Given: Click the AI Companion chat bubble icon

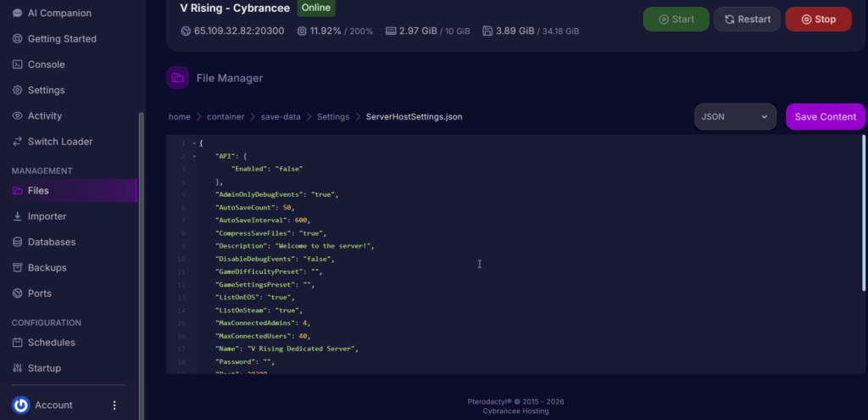Looking at the screenshot, I should (x=18, y=13).
